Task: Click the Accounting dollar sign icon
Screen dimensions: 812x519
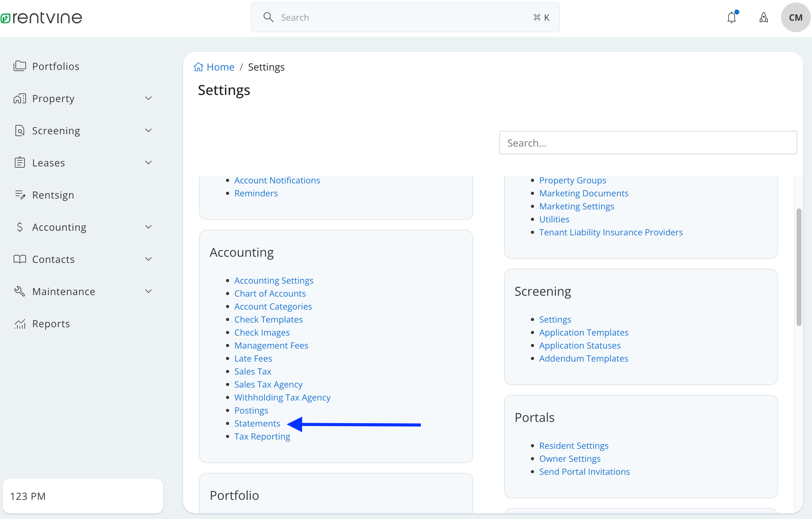Action: pyautogui.click(x=20, y=227)
